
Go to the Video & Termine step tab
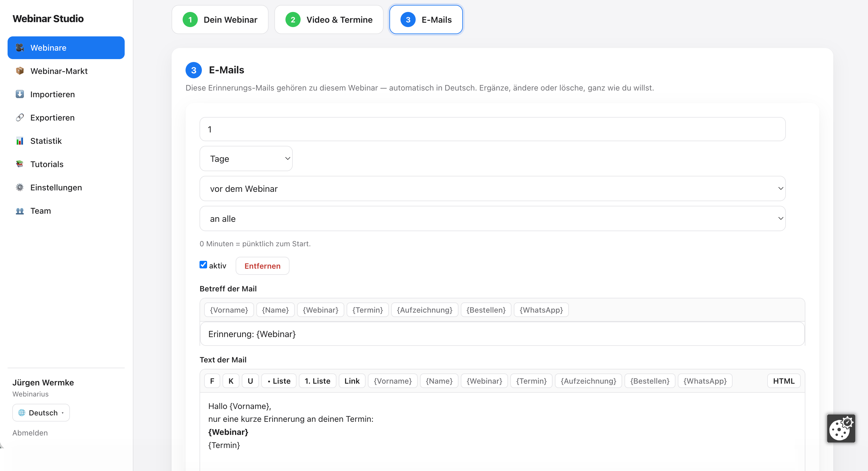coord(329,20)
